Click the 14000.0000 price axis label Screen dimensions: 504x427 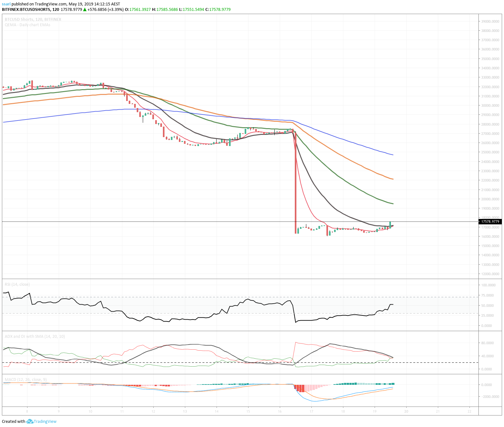click(x=490, y=255)
